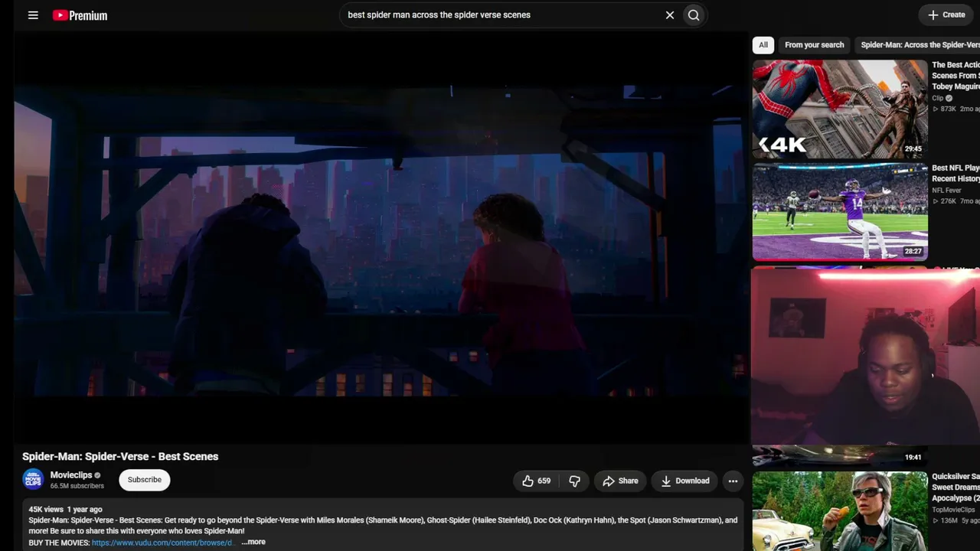
Task: Open the Movieclips channel name
Action: pyautogui.click(x=71, y=475)
